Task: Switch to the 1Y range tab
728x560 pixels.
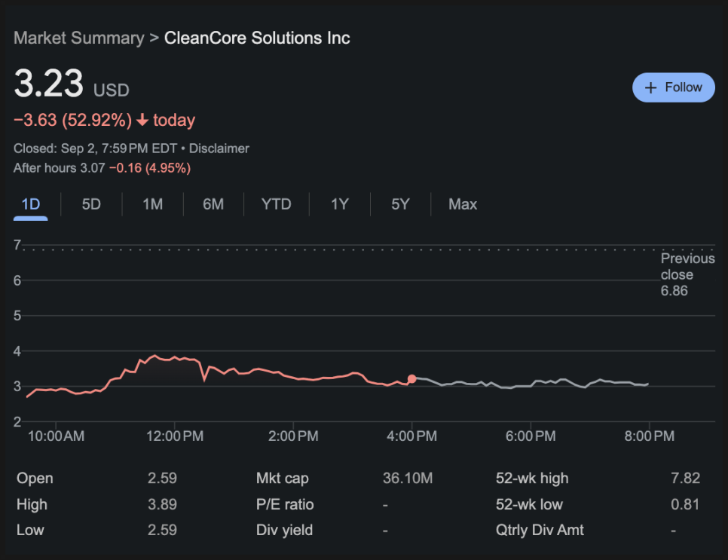Action: (x=339, y=204)
